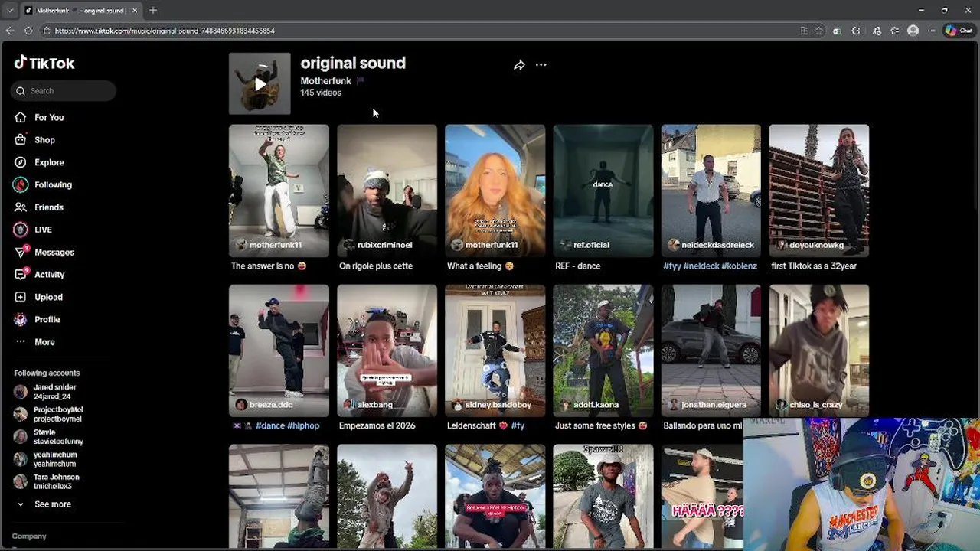This screenshot has height=551, width=980.
Task: Close the Motherfunk browser tab
Action: 136,10
